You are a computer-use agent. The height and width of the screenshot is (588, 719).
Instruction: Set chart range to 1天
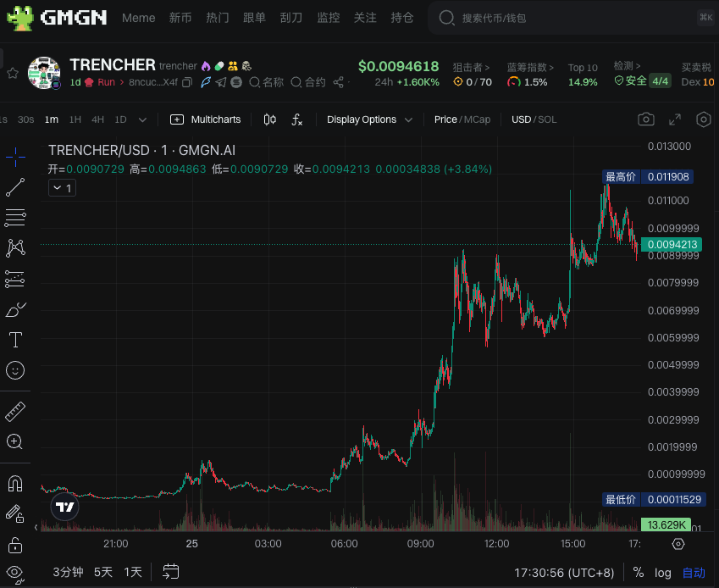coord(133,572)
